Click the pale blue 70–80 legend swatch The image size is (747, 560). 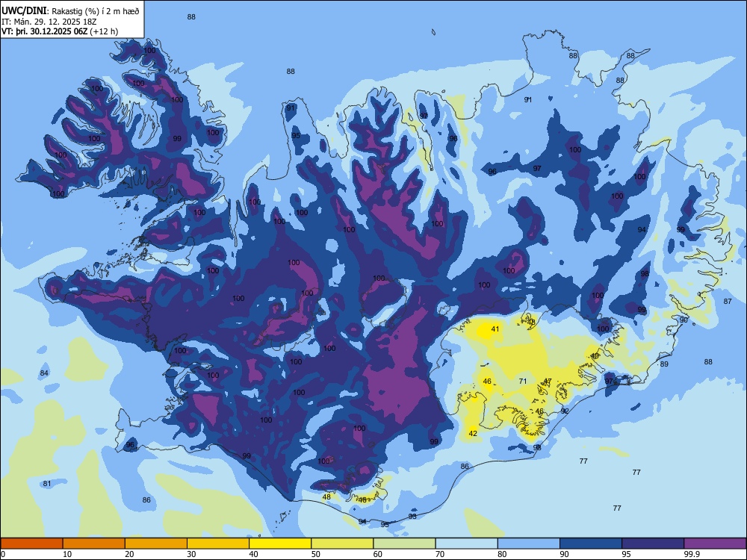[466, 544]
